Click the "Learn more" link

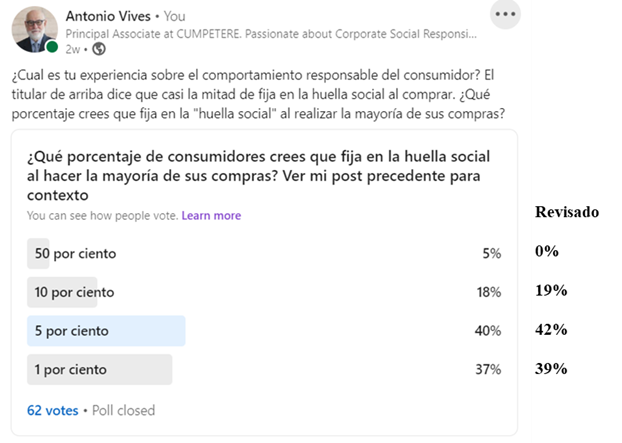(x=211, y=215)
